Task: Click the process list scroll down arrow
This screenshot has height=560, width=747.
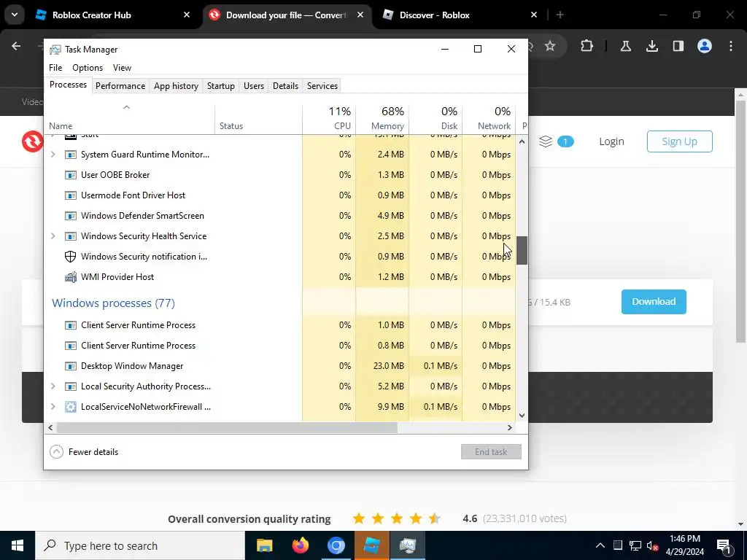Action: tap(522, 415)
